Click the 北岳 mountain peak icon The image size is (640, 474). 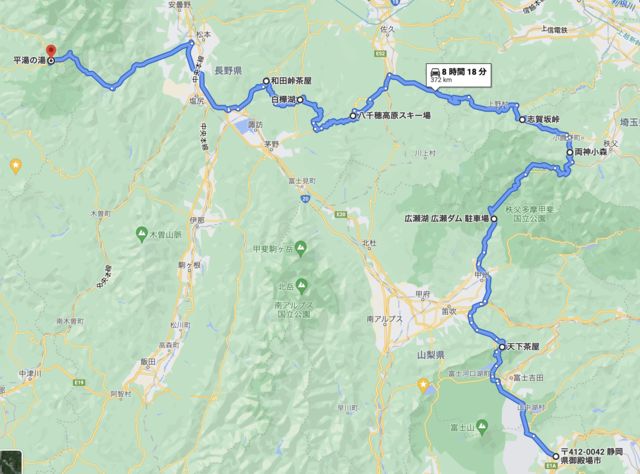(301, 283)
